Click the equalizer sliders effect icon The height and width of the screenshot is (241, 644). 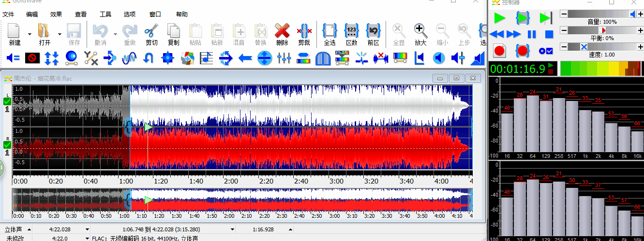pyautogui.click(x=284, y=58)
